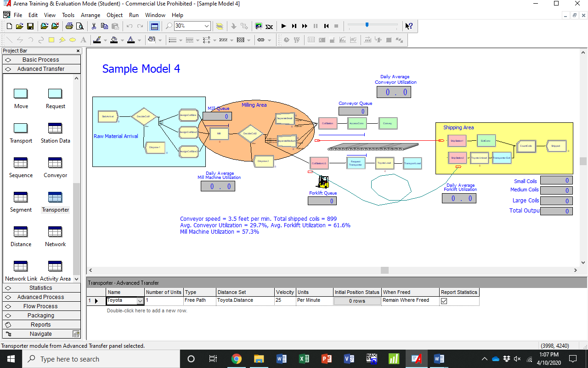Open the Text Color dropdown arrow
Screen dimensions: 588x368
[139, 40]
